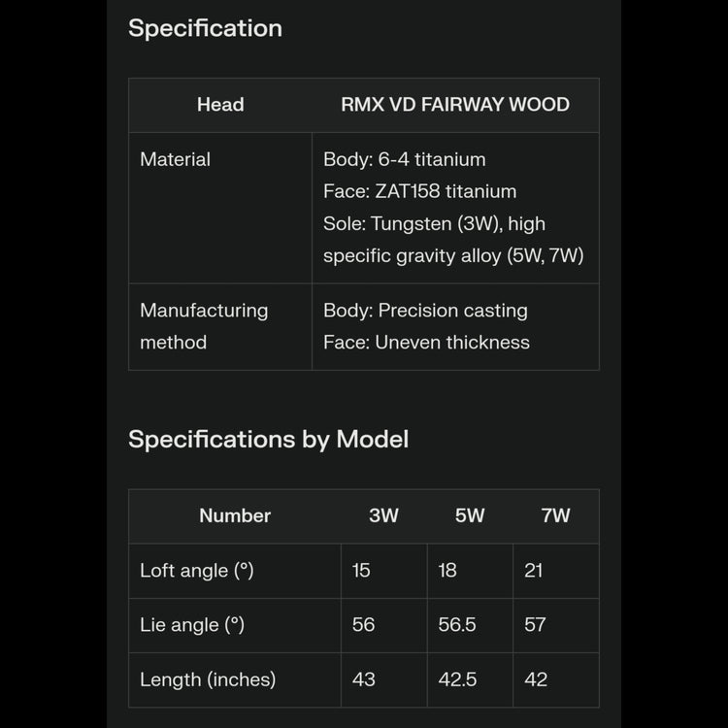This screenshot has width=728, height=728.
Task: Click the 3W column header
Action: [x=383, y=516]
